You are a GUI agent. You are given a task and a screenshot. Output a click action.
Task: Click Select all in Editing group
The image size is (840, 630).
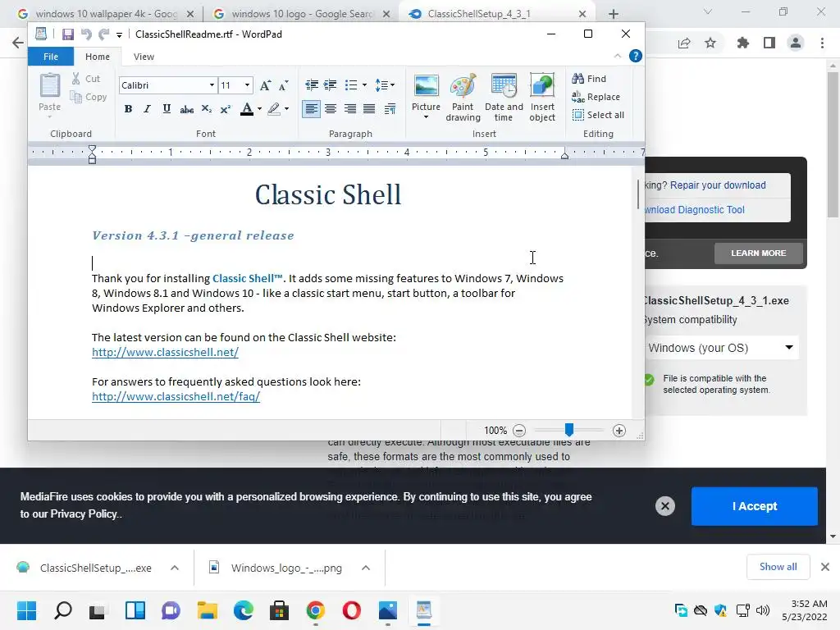[x=598, y=115]
